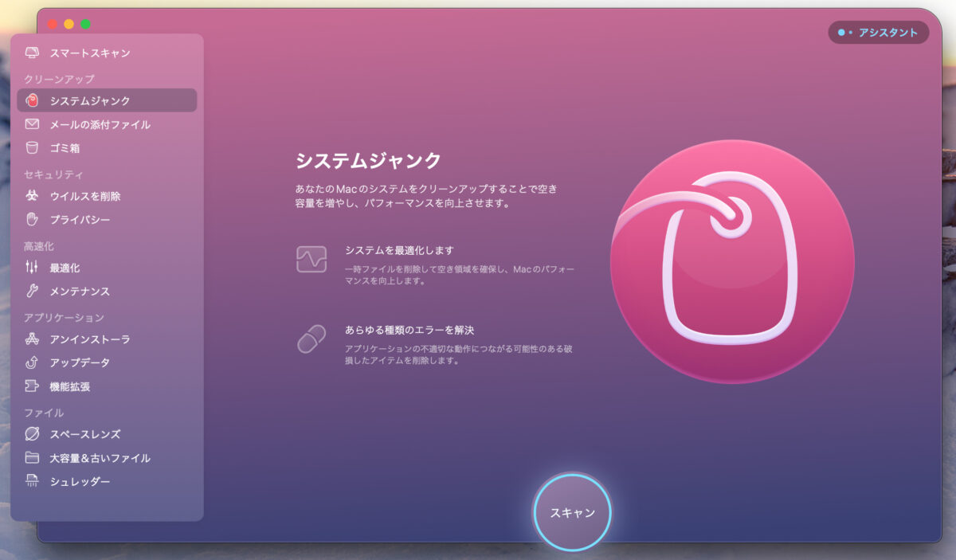956x560 pixels.
Task: Select メールの添付ファイル in sidebar
Action: pos(107,124)
